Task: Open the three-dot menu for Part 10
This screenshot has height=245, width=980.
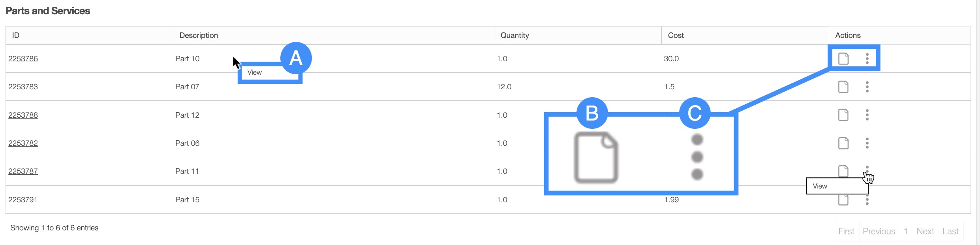Action: pos(867,58)
